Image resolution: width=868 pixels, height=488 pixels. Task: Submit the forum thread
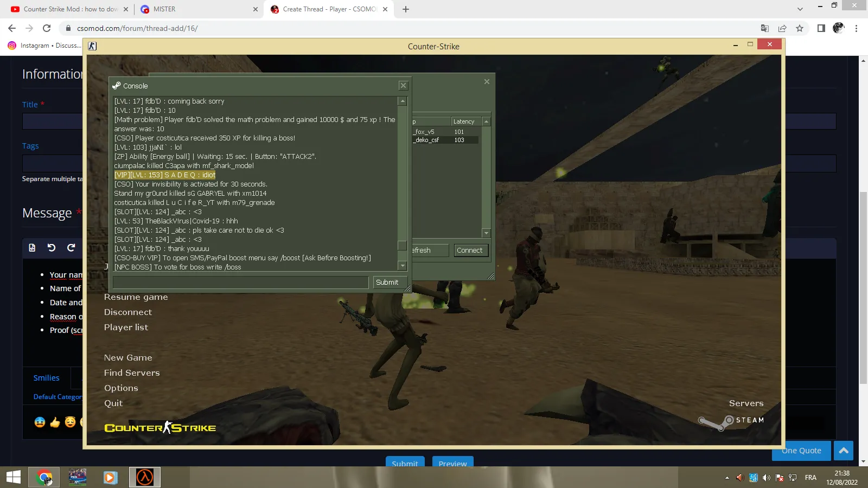click(405, 462)
